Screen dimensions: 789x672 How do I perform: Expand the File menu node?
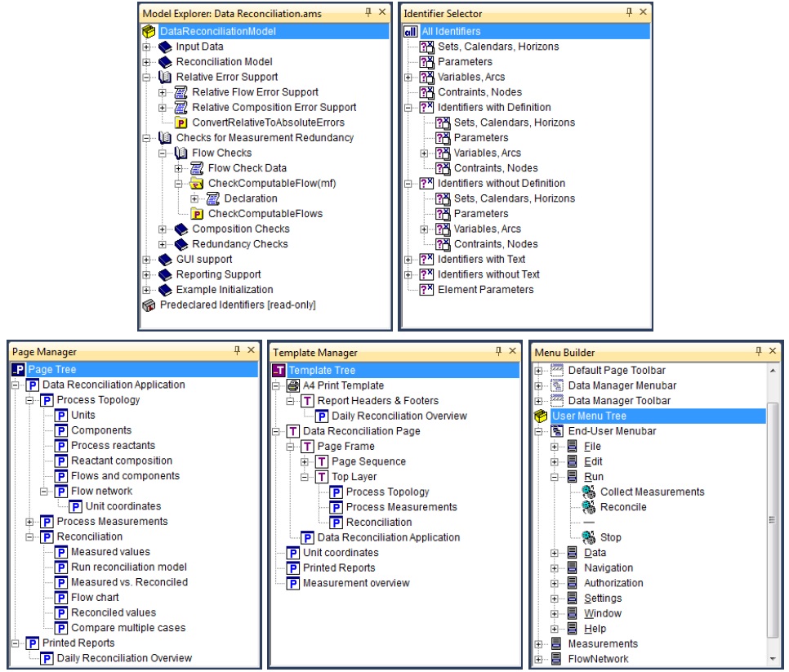(x=555, y=447)
